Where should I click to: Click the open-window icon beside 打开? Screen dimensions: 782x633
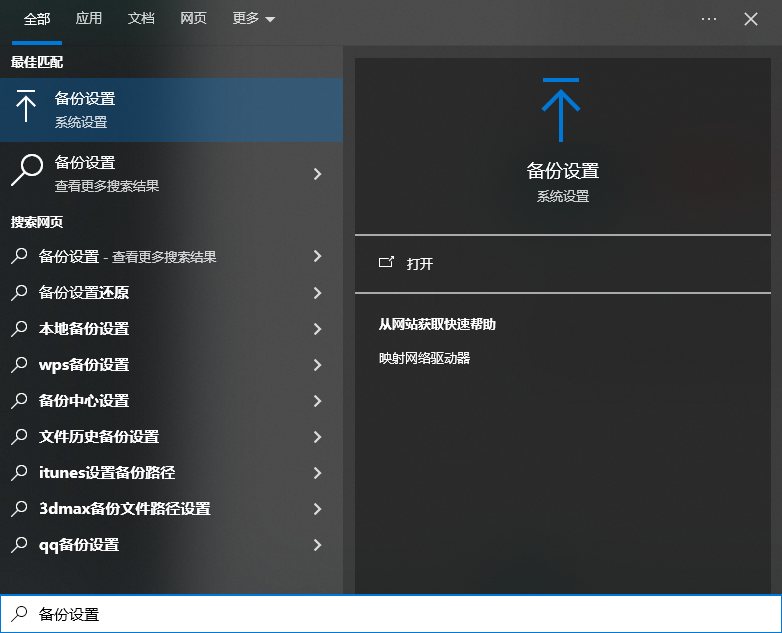tap(386, 262)
